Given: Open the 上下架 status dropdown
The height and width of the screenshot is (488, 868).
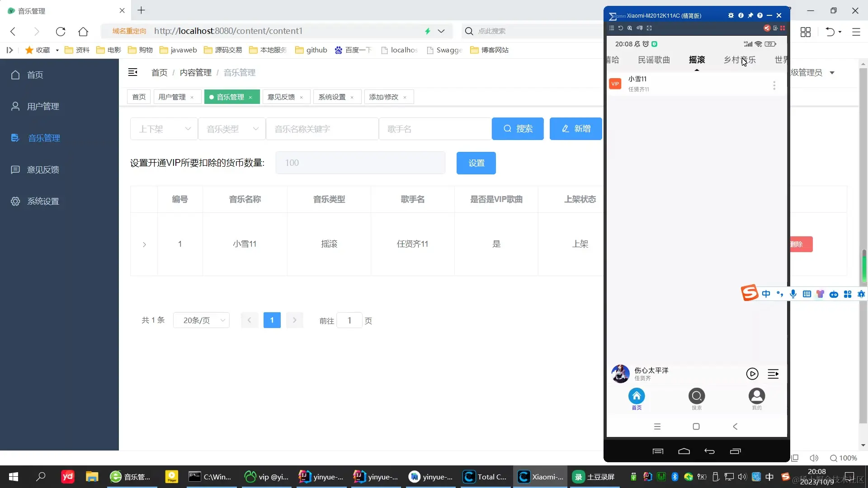Looking at the screenshot, I should (164, 129).
